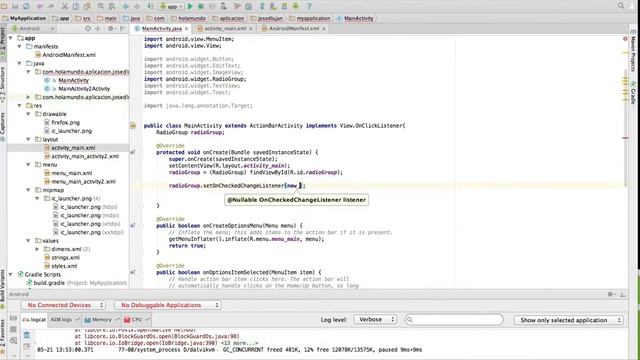The width and height of the screenshot is (640, 360).
Task: Toggle the Captures tool window
Action: point(3,127)
